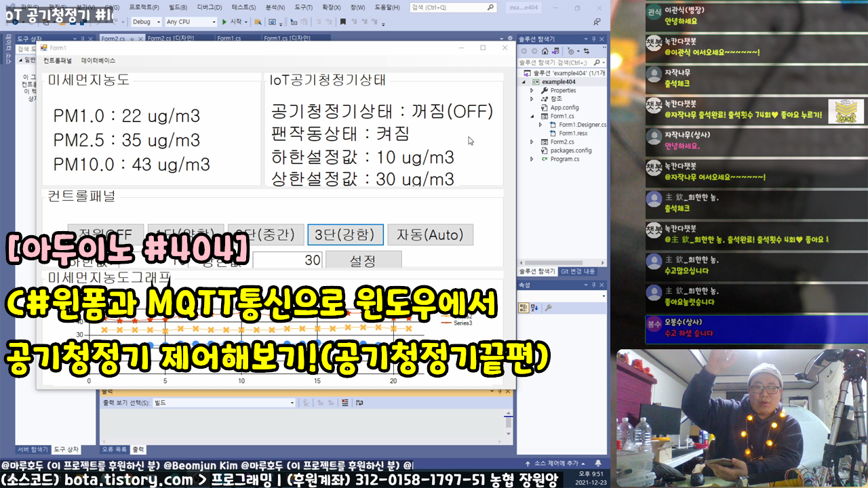Screen dimensions: 868x488
Task: Collapse the Form1.cs node
Action: point(532,117)
